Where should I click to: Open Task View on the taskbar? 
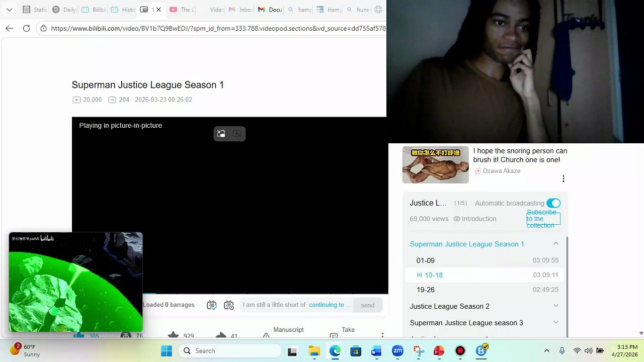[x=292, y=351]
